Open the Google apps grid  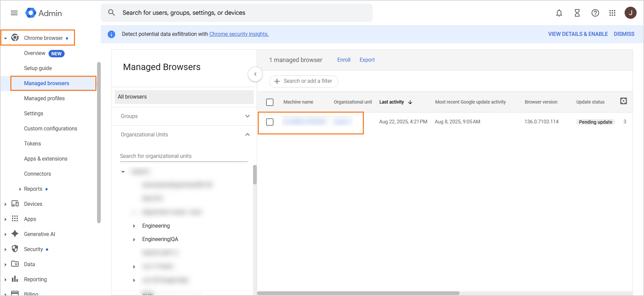click(612, 13)
